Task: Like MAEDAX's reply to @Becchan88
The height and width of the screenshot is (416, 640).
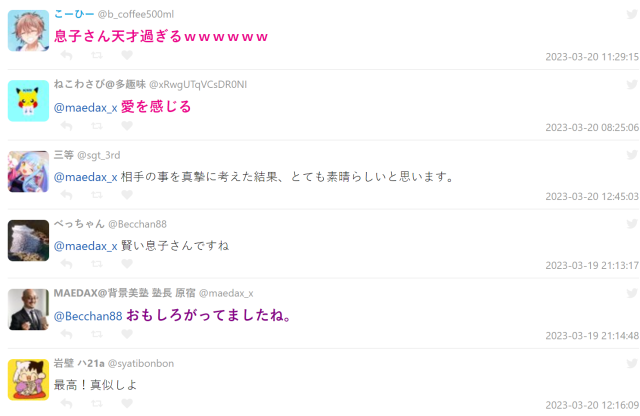Action: coord(127,334)
